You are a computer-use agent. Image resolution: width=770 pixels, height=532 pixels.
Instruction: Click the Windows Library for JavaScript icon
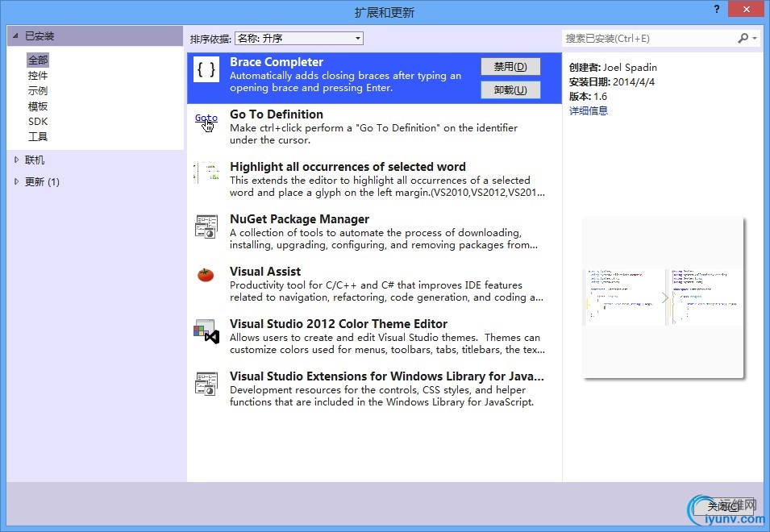click(x=206, y=384)
